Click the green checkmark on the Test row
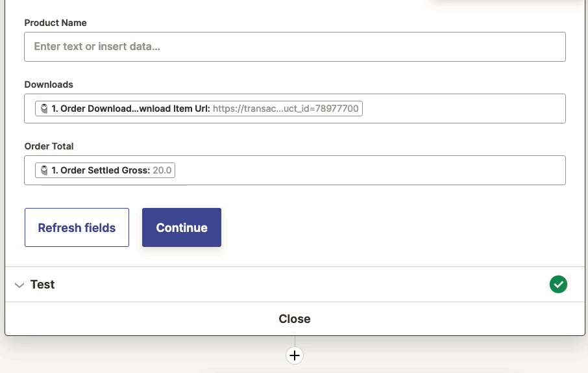Viewport: 588px width, 373px height. click(558, 285)
